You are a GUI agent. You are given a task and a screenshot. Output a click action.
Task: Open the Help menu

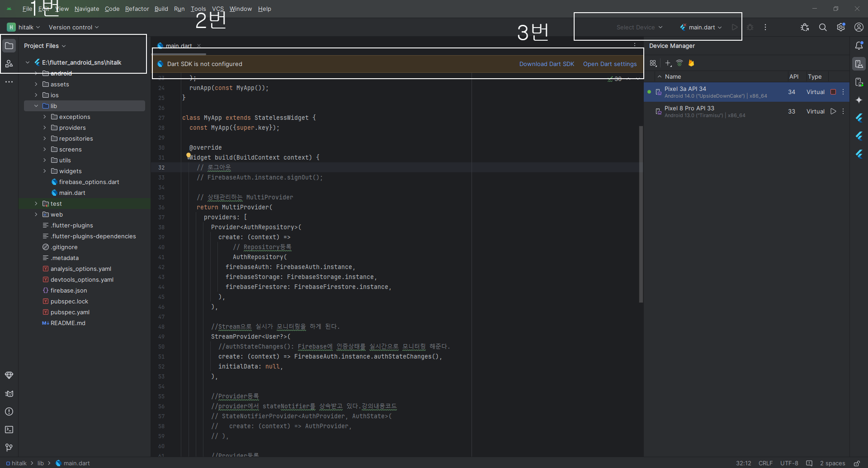pyautogui.click(x=264, y=9)
